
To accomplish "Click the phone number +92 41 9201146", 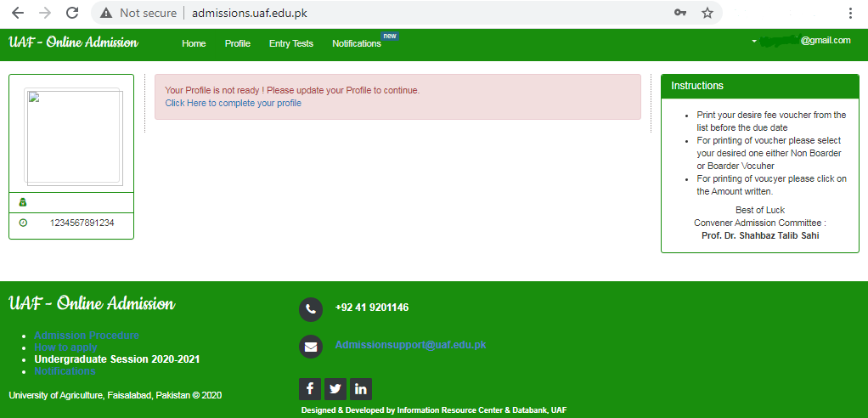I will (372, 308).
